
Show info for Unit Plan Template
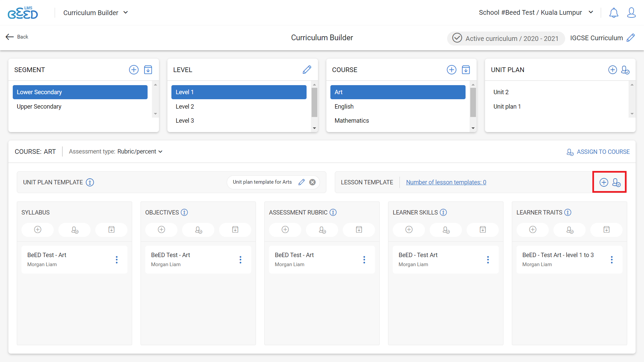click(90, 182)
